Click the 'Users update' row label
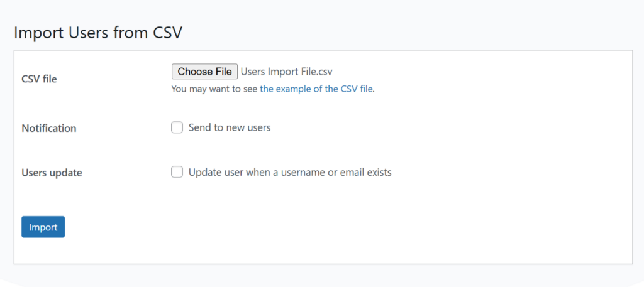The height and width of the screenshot is (287, 644). 52,173
